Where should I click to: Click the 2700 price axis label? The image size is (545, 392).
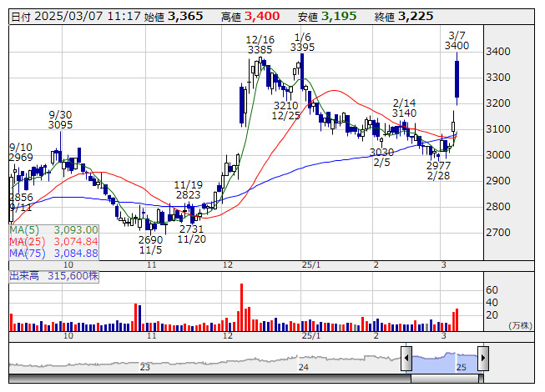tap(498, 233)
